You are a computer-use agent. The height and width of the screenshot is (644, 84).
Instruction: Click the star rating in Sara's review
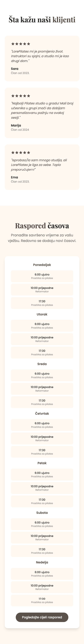pos(21,44)
